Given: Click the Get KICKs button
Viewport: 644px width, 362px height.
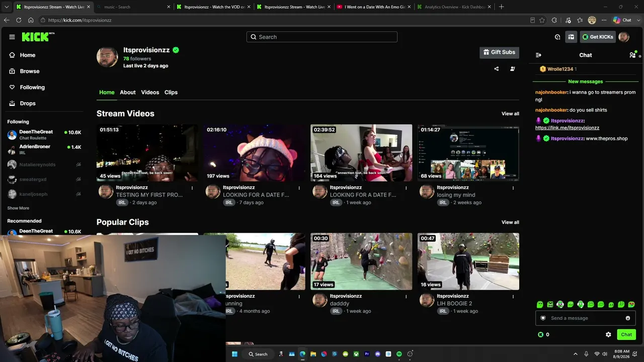Looking at the screenshot, I should pos(598,37).
